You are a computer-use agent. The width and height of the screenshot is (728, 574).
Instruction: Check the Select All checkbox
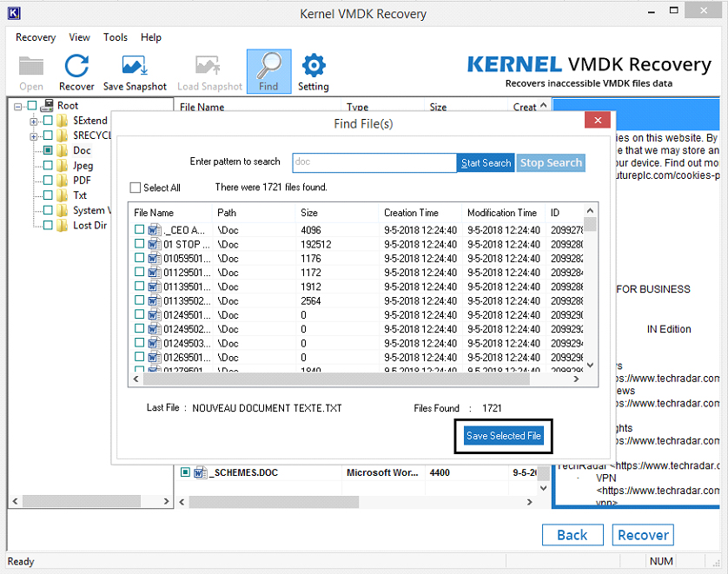(136, 188)
